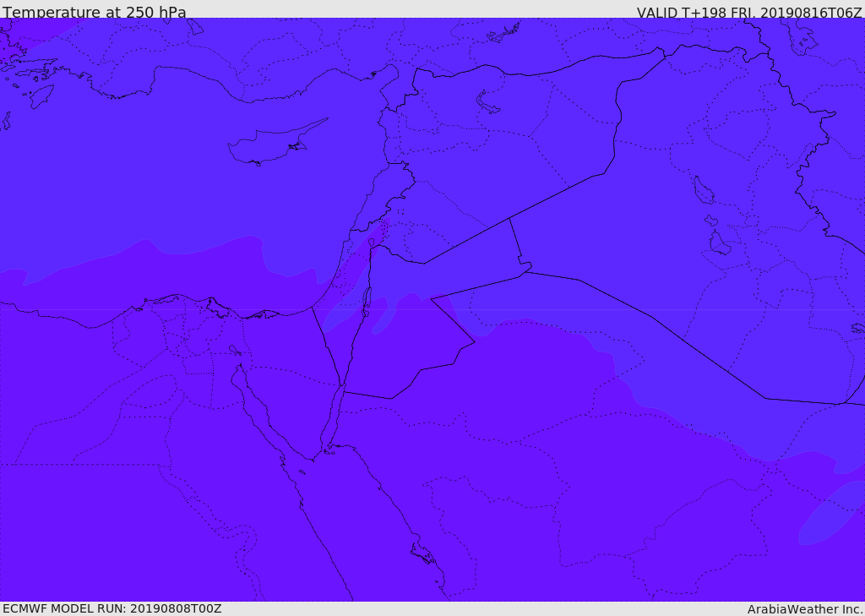The image size is (865, 616).
Task: Click the 'ECMWF MODEL RUN: 20190808T00Z' text
Action: tap(112, 608)
